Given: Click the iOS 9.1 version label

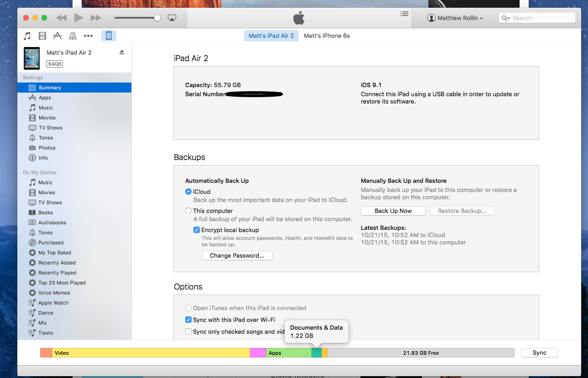Looking at the screenshot, I should tap(371, 85).
